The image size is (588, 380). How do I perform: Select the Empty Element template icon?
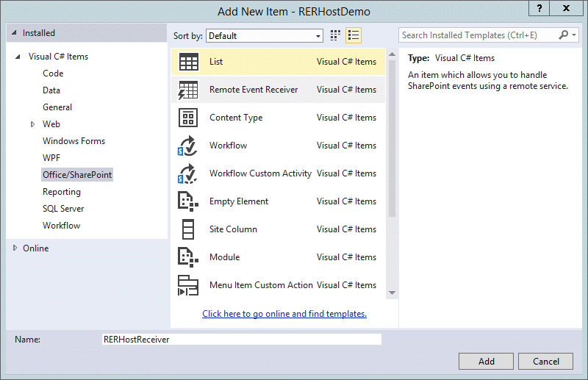[188, 201]
